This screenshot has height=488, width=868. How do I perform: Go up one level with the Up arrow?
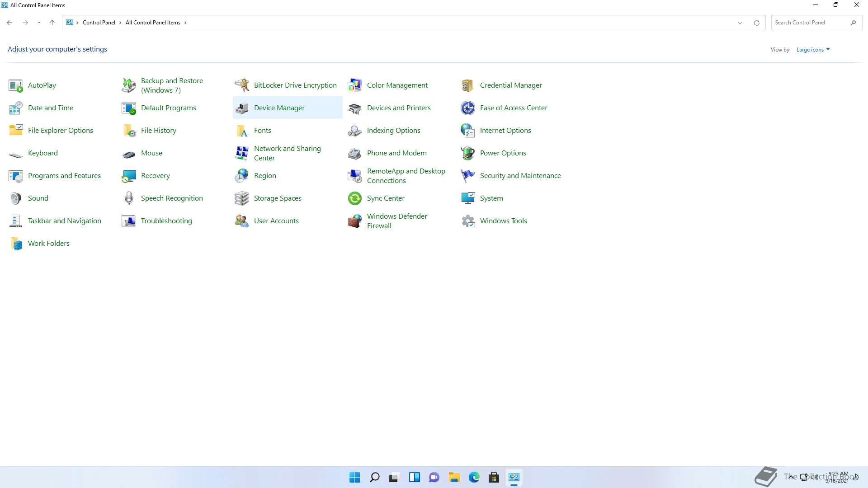pos(52,23)
